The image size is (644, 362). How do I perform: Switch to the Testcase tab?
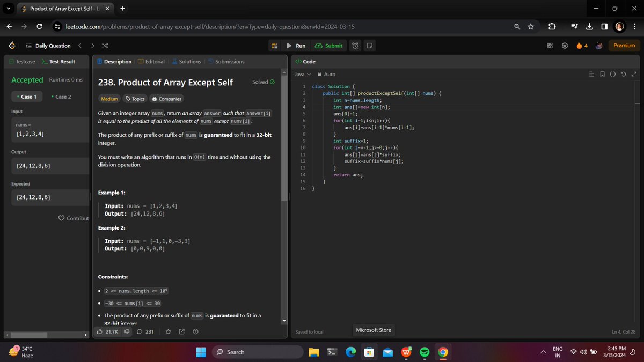pyautogui.click(x=22, y=62)
